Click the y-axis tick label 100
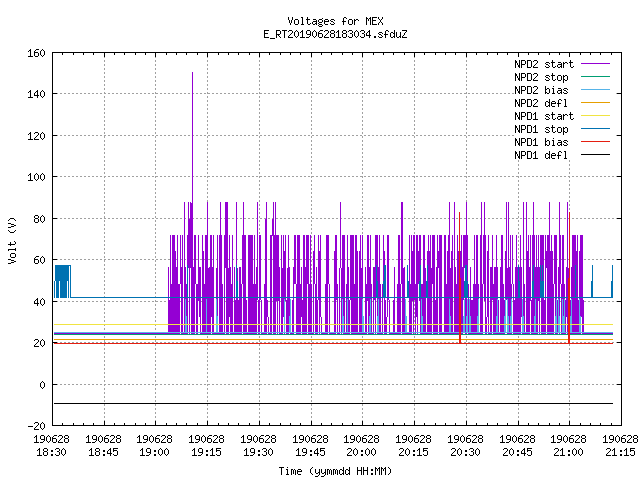This screenshot has height=480, width=640. [36, 177]
